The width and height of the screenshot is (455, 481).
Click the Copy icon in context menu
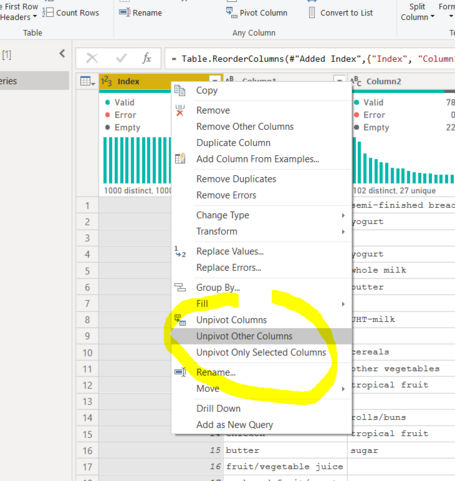click(180, 90)
